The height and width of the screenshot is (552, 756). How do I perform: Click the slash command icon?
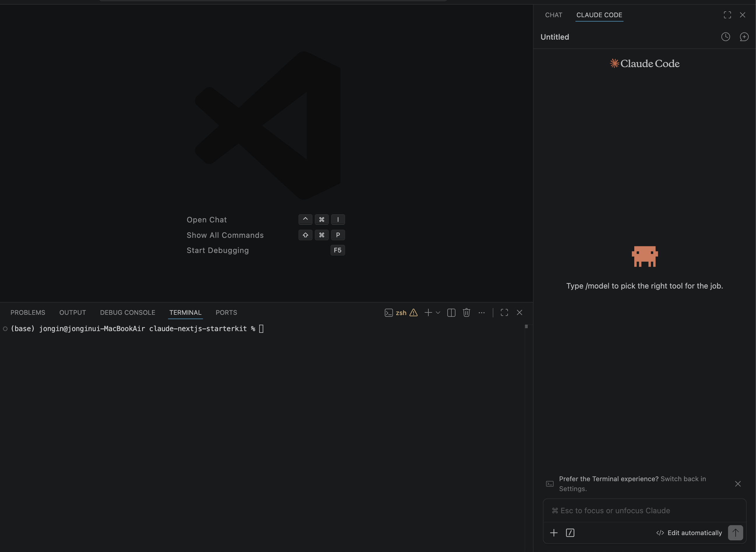(x=570, y=533)
